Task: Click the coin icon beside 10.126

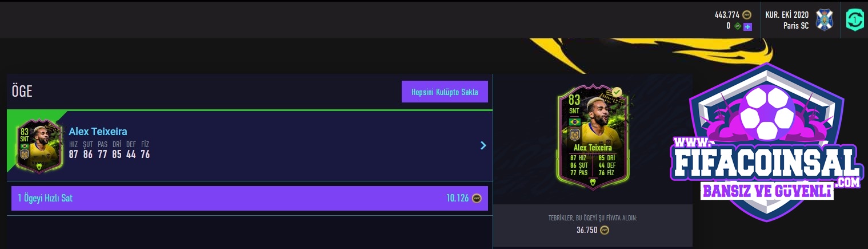Action: (477, 198)
